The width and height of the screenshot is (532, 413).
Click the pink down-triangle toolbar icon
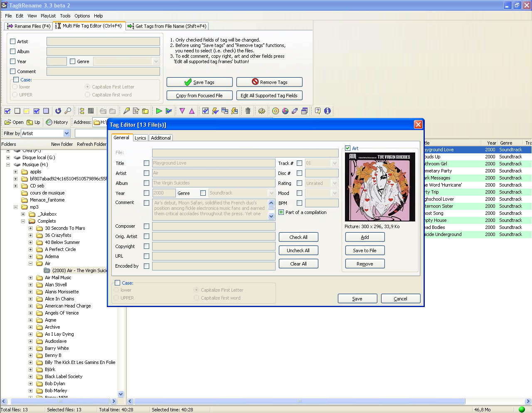[x=182, y=111]
